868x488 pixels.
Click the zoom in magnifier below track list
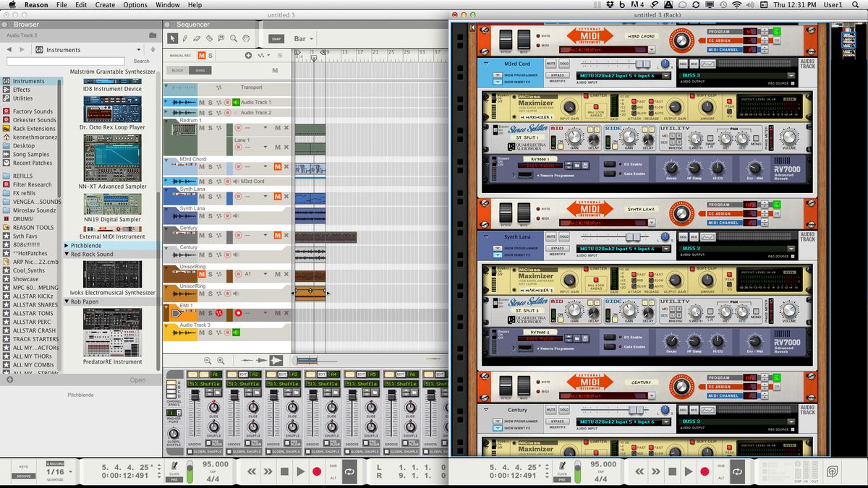pos(221,360)
